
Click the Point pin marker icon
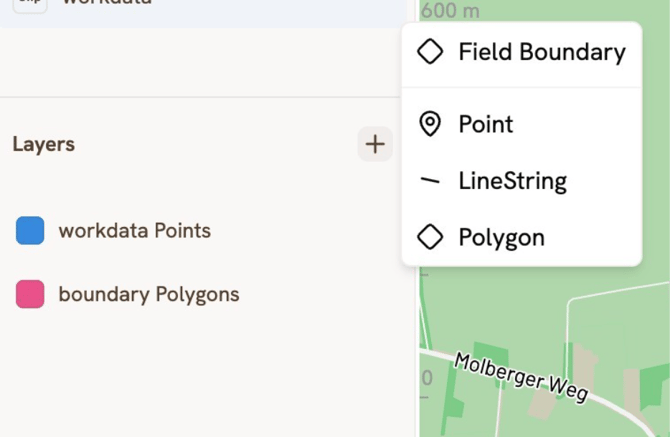(430, 124)
